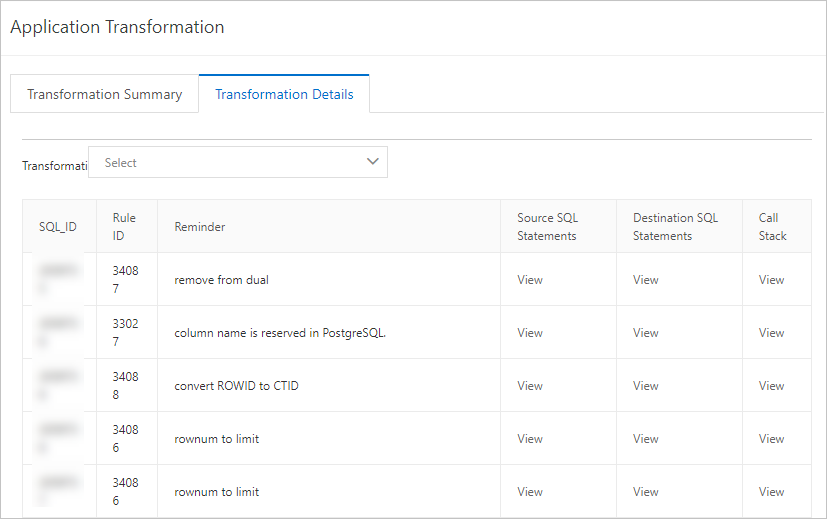Click the dropdown chevron arrow icon
This screenshot has height=519, width=827.
(373, 162)
